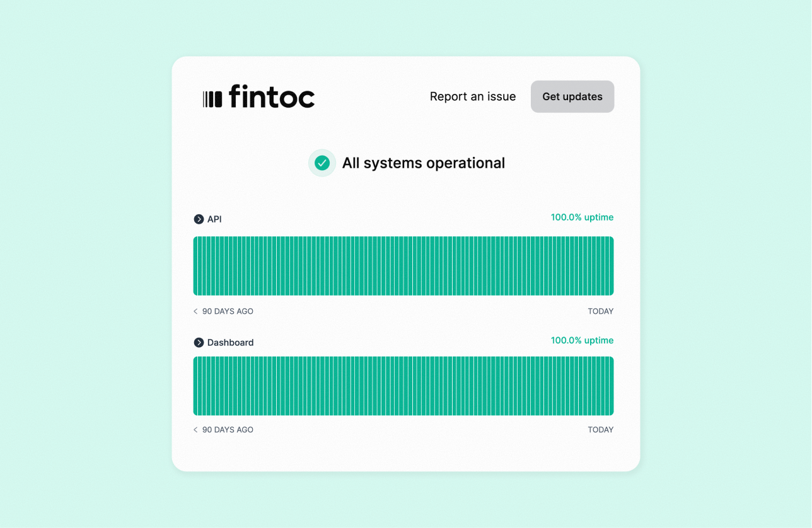Screen dimensions: 812x528
Task: Click the Get updates button
Action: (572, 96)
